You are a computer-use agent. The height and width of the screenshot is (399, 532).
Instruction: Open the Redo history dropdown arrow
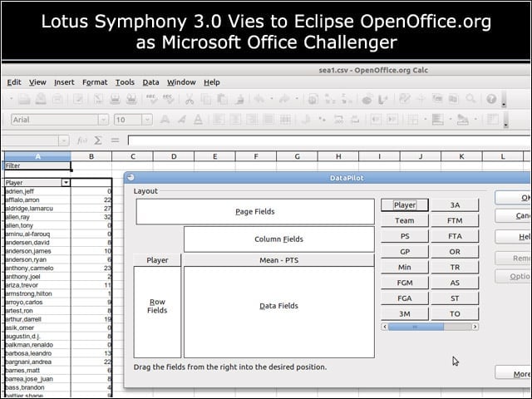297,99
